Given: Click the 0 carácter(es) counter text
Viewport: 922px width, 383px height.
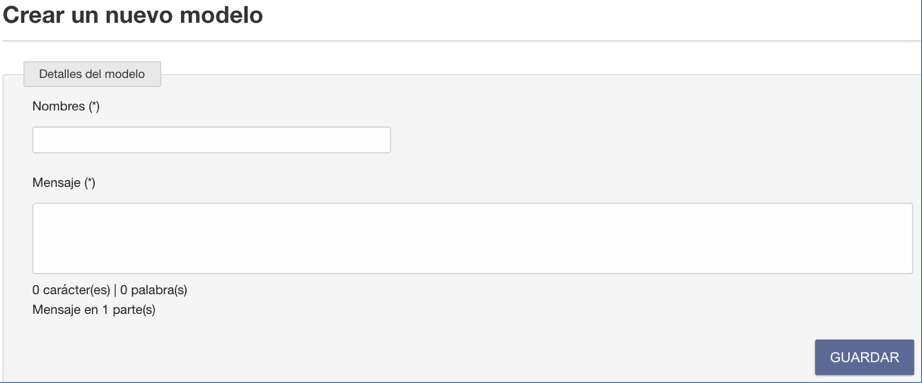Looking at the screenshot, I should pos(71,290).
